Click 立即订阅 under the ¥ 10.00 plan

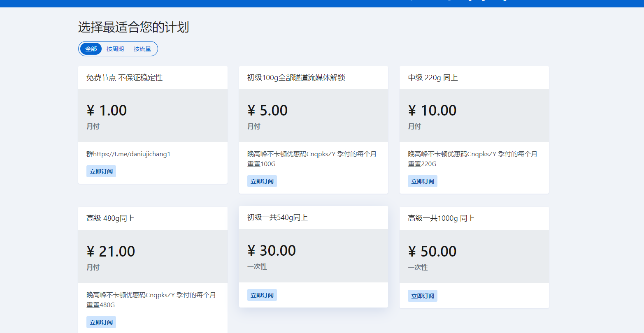tap(423, 181)
